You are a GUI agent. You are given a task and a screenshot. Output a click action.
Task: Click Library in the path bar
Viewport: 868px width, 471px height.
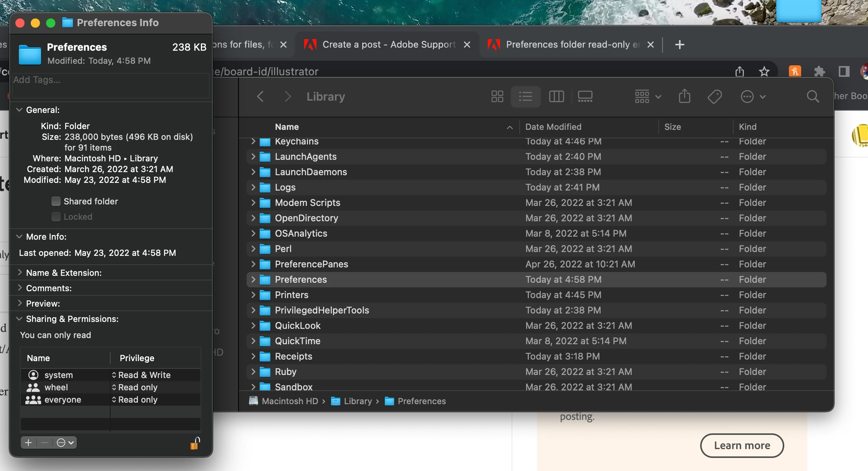pos(357,401)
